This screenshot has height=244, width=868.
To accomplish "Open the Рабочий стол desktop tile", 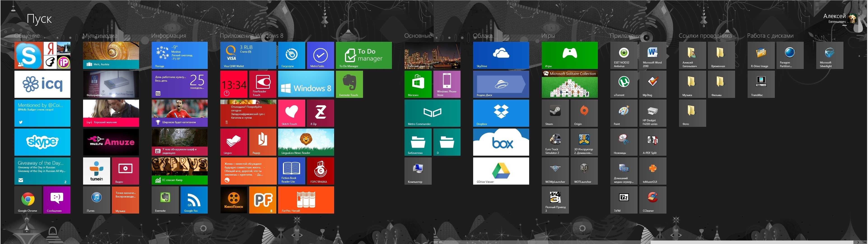I will point(432,55).
